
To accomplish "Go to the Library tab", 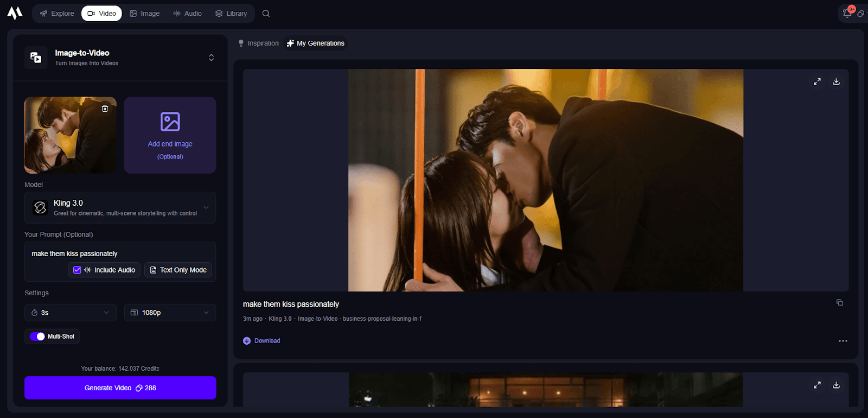I will coord(231,14).
